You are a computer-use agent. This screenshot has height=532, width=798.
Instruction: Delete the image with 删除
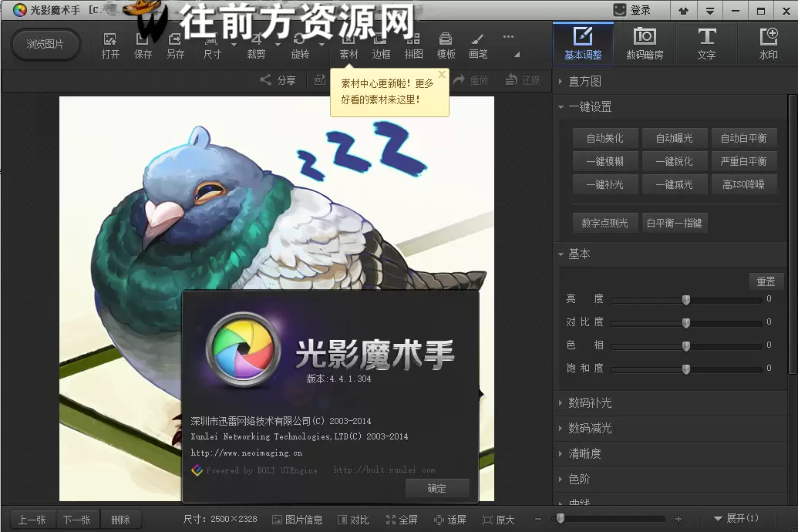[x=121, y=520]
